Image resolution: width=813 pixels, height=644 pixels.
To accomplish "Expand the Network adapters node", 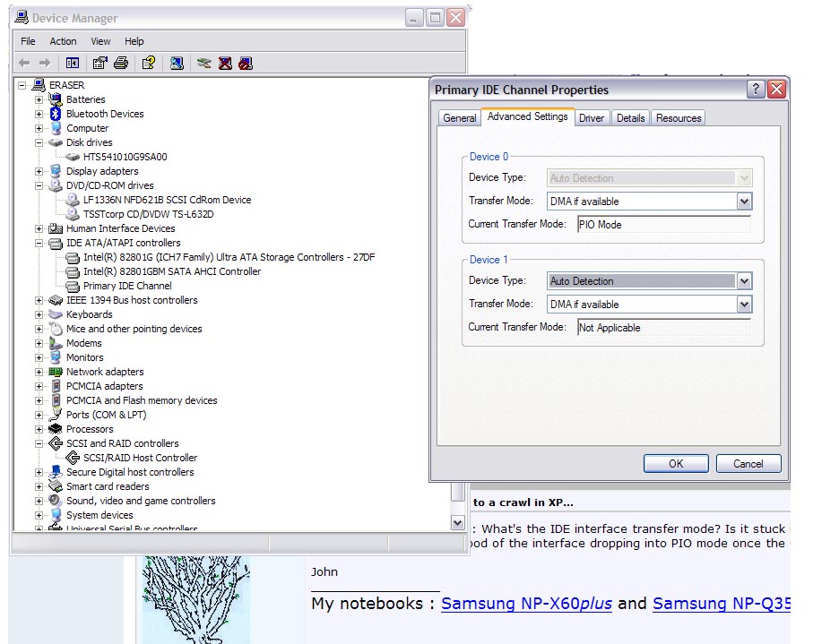I will [x=39, y=372].
